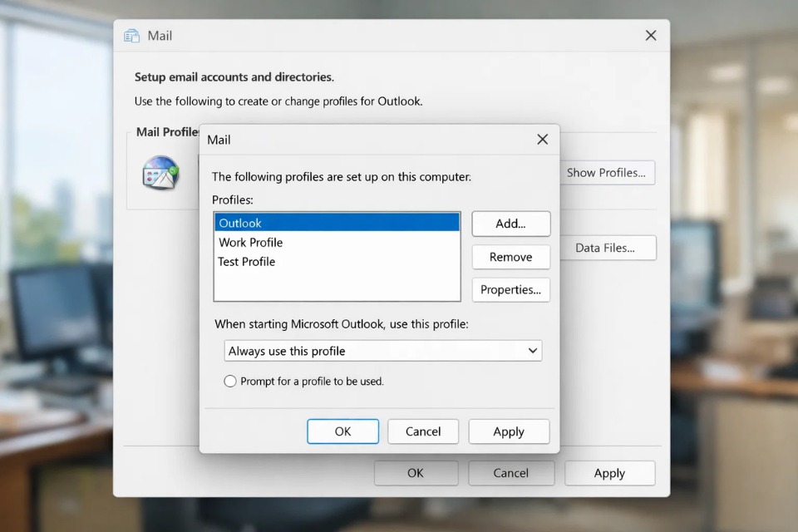Apply settings on the outer dialog
The image size is (798, 532).
(609, 473)
